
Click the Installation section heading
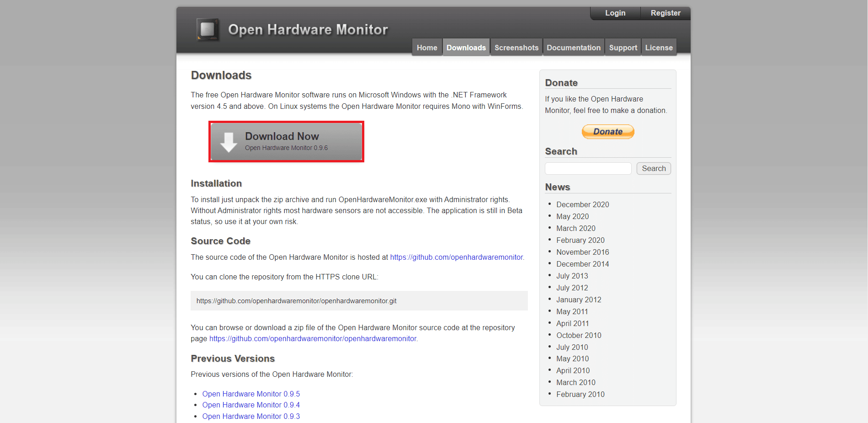(216, 183)
